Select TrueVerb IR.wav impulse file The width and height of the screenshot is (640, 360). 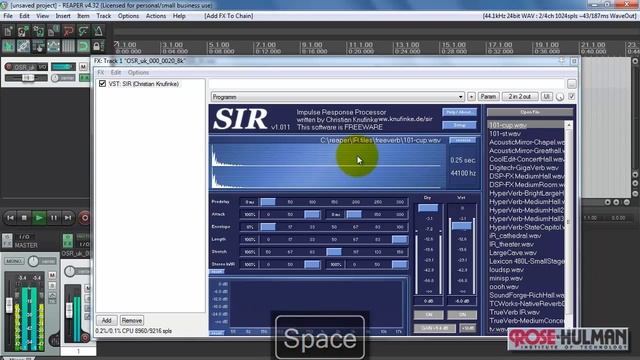[514, 312]
